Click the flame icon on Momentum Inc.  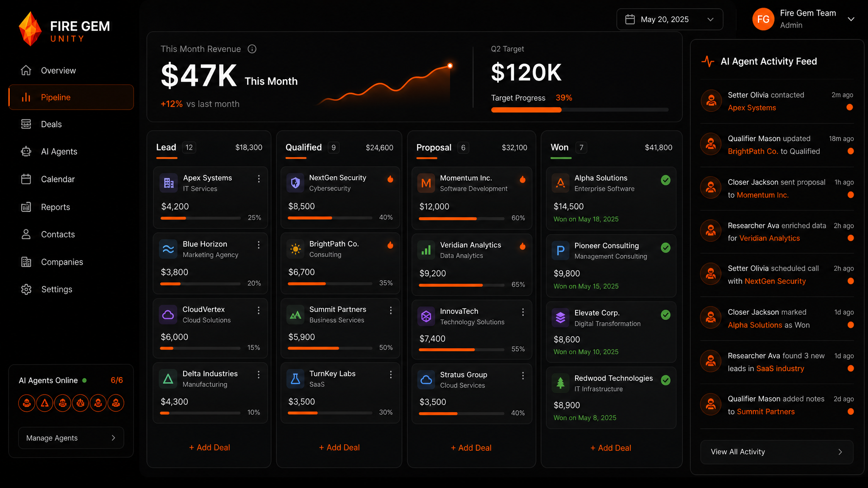523,180
